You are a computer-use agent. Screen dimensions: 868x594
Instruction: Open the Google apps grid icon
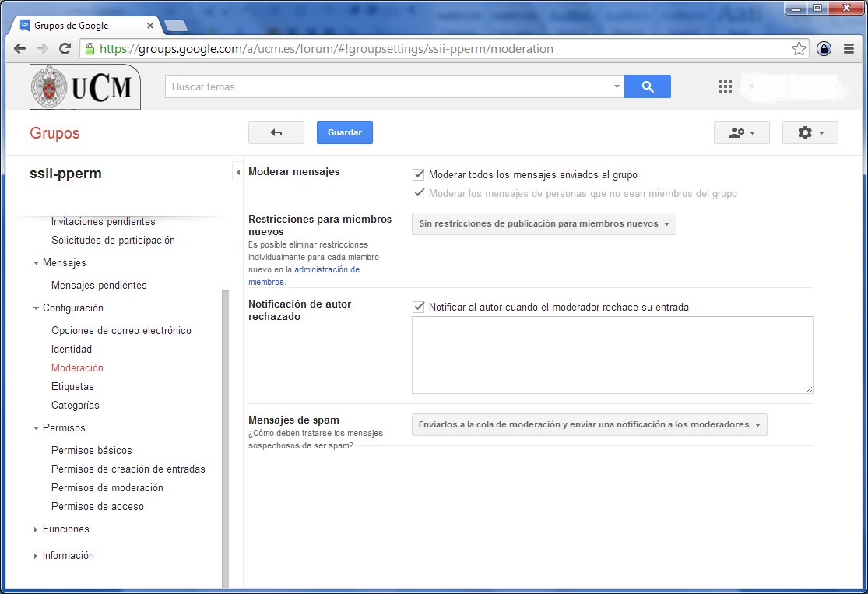click(726, 87)
